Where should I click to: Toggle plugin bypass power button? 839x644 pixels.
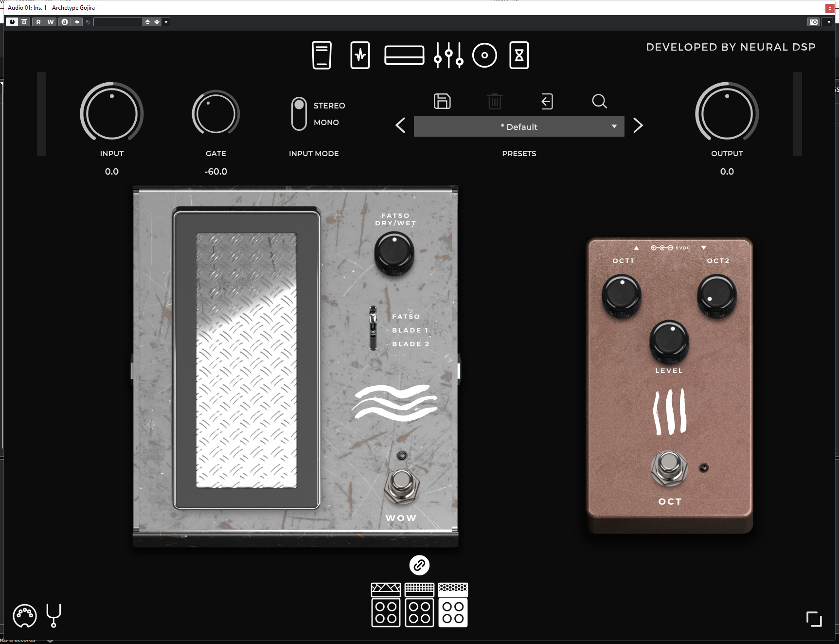tap(12, 22)
